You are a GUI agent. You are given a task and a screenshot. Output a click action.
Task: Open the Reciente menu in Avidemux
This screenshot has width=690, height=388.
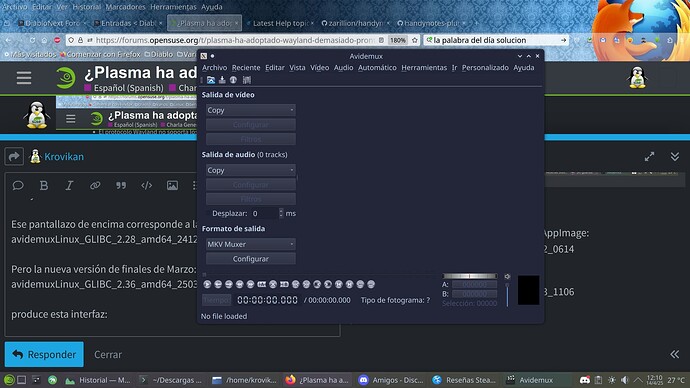click(246, 67)
